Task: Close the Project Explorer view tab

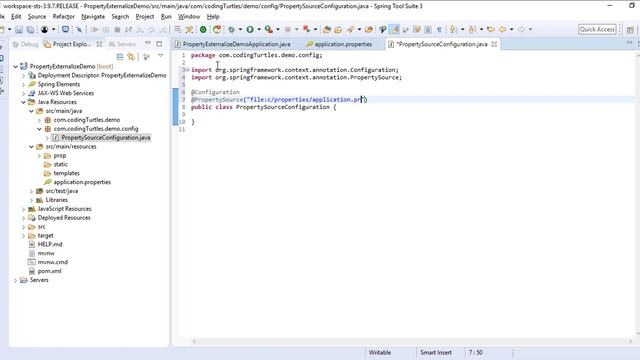Action: 99,44
